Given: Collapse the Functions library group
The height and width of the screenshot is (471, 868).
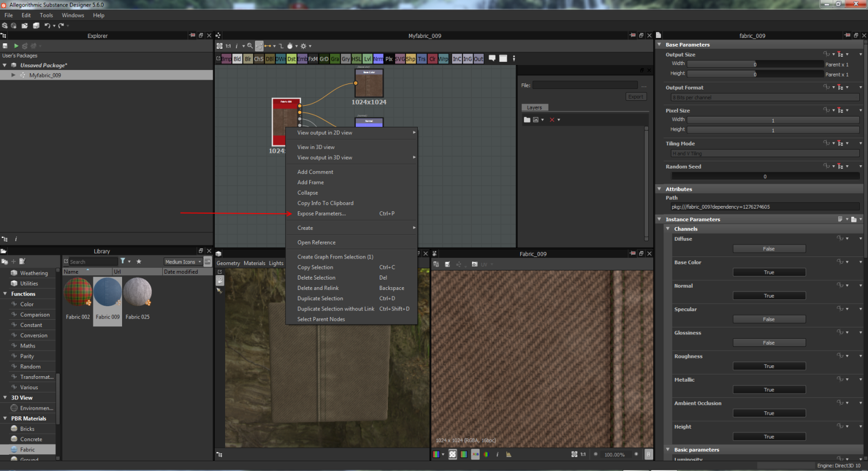Looking at the screenshot, I should [5, 294].
